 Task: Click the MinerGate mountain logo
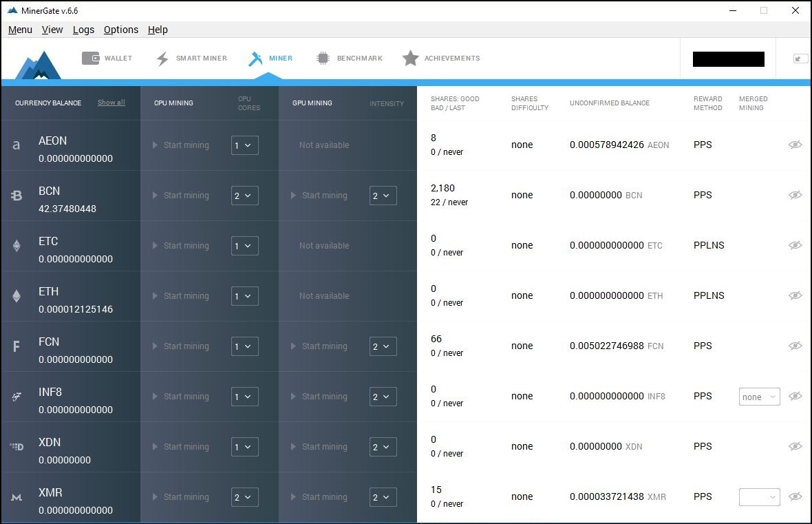point(38,65)
